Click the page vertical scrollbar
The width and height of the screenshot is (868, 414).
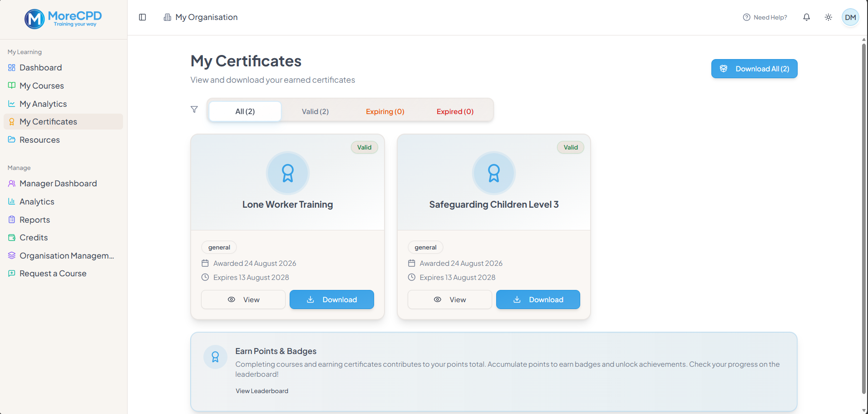point(864,218)
